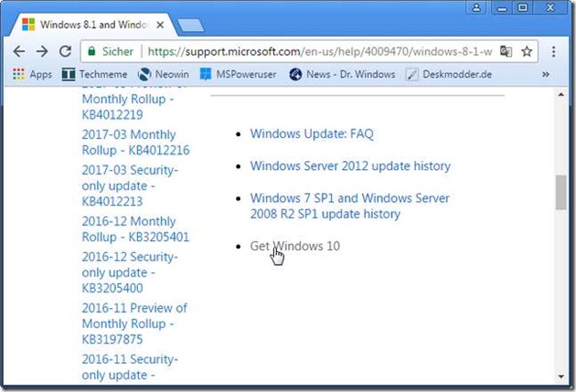Screen dimensions: 576x392
Task: Open the News - Dr. Windows bookmark
Action: [x=342, y=74]
